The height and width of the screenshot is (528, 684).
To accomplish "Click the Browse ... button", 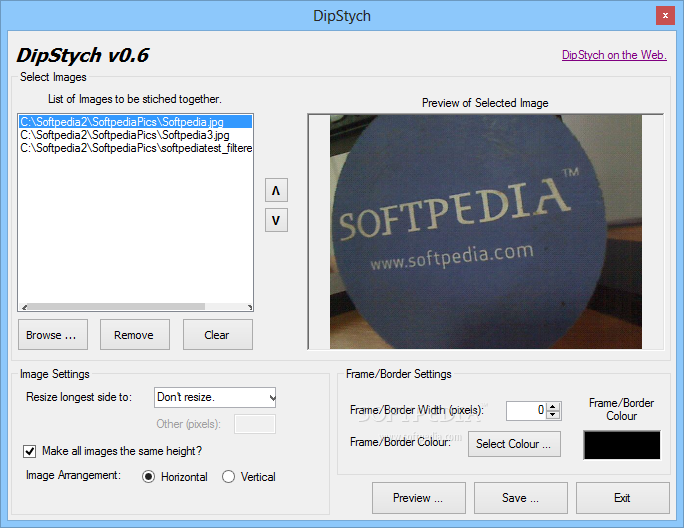I will [x=53, y=335].
